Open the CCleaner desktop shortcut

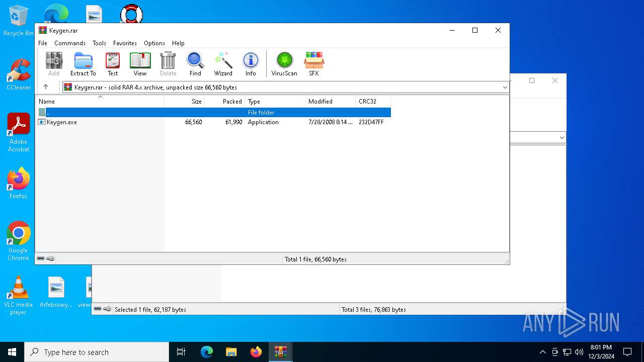[x=19, y=74]
